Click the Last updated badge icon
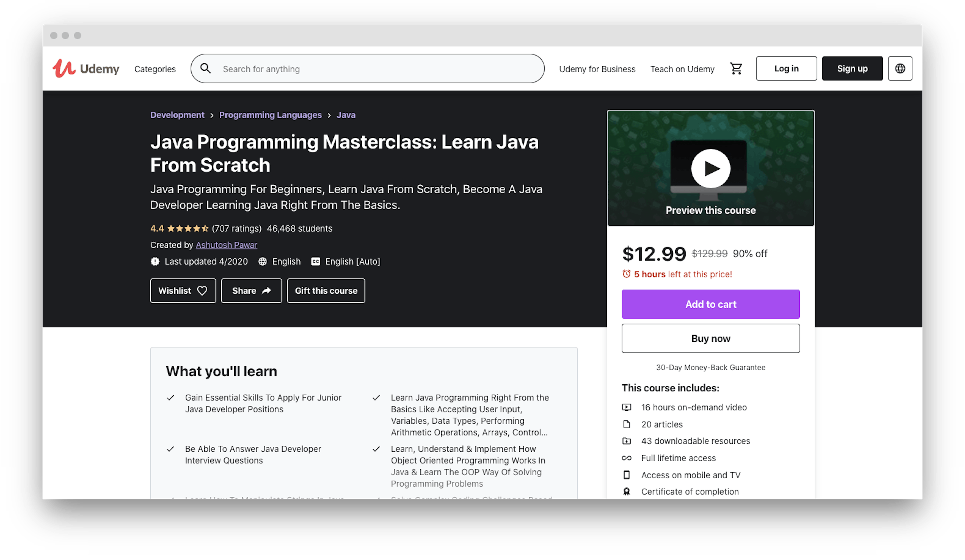Screen dimensions: 965x560 click(155, 262)
